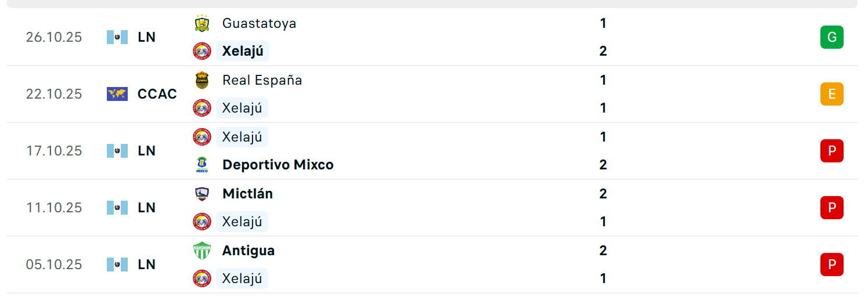Click Guatemala flag icon for 17.10.25 match

[x=117, y=151]
